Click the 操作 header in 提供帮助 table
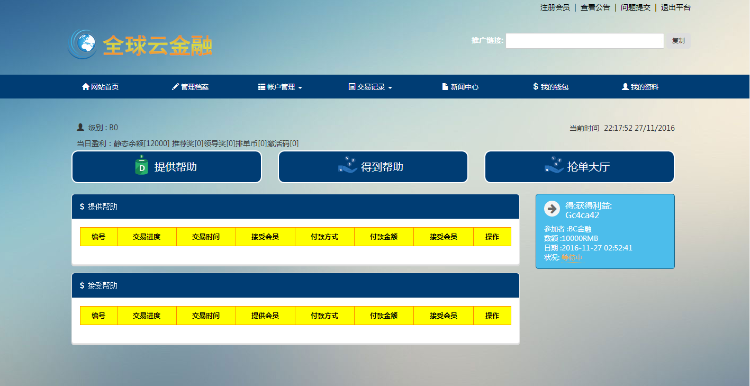This screenshot has width=750, height=386. [492, 237]
